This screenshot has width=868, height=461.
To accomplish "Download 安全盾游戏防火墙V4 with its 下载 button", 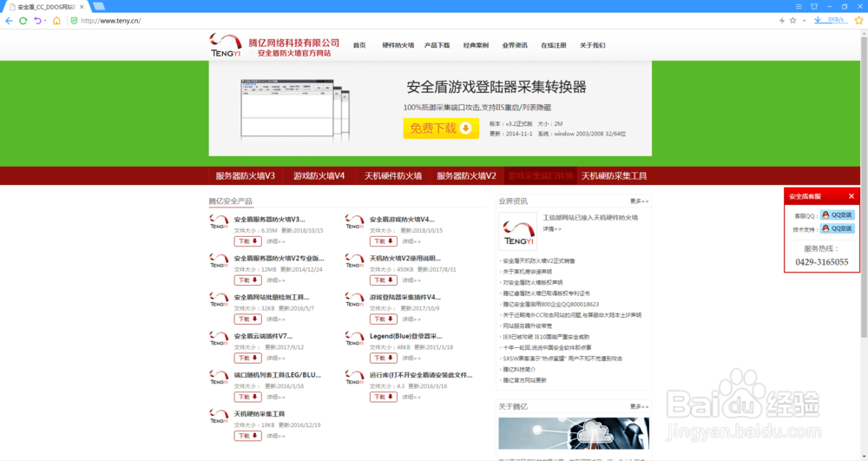I will coord(383,241).
